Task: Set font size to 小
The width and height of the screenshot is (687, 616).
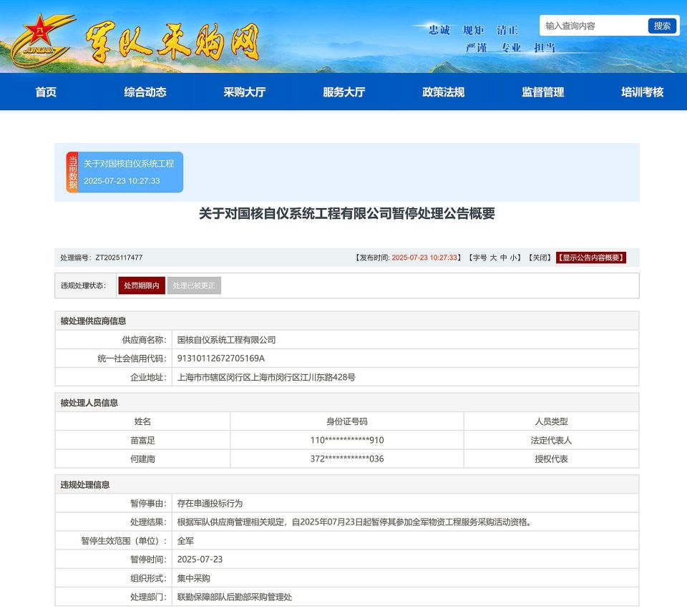Action: pos(513,258)
